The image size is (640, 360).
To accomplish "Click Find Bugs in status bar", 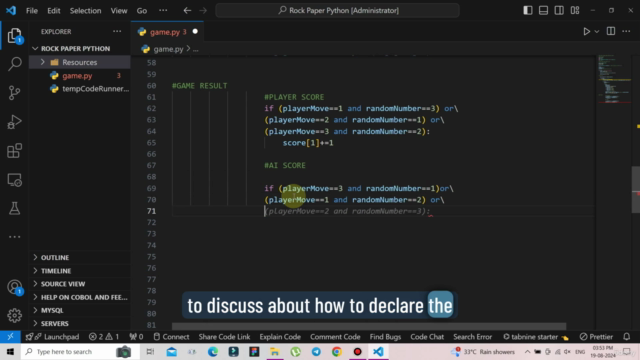I will [385, 337].
